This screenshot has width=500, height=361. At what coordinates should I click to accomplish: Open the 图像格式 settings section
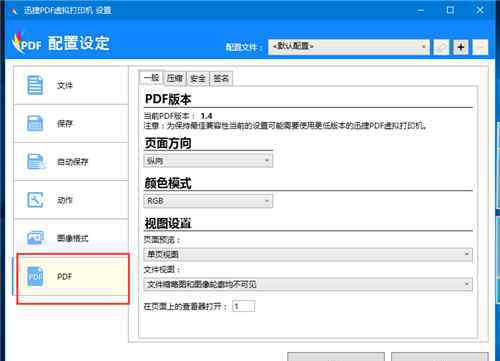[71, 238]
